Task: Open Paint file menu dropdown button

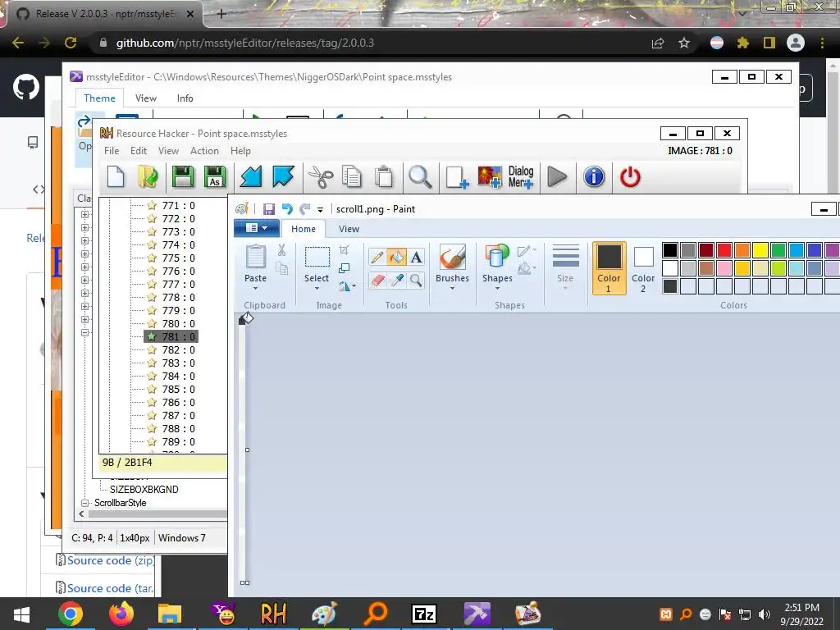Action: point(257,228)
